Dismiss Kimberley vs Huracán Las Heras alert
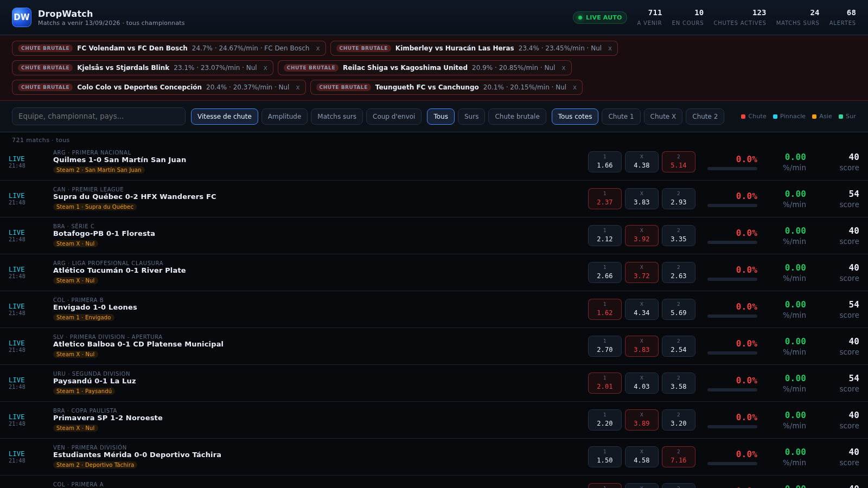 610,48
